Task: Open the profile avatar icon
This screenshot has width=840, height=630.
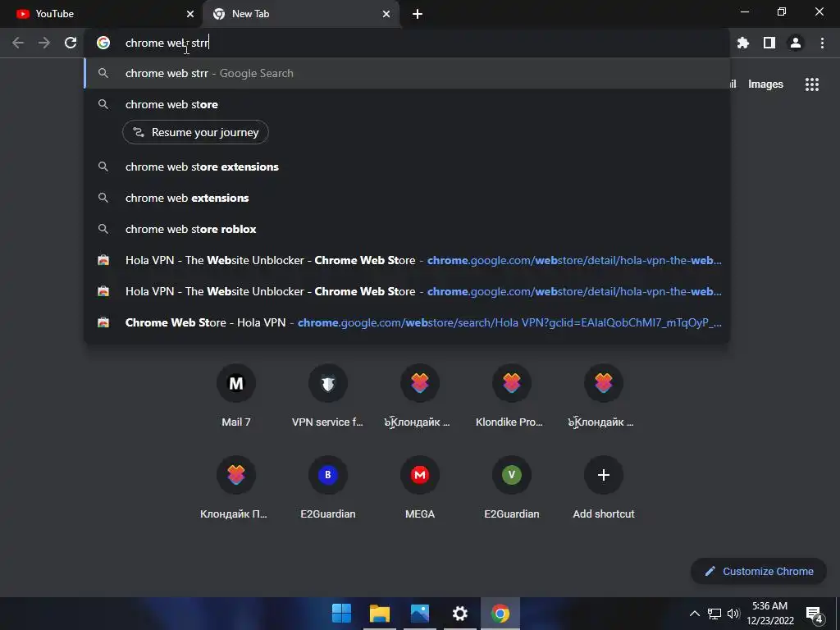Action: pyautogui.click(x=796, y=43)
